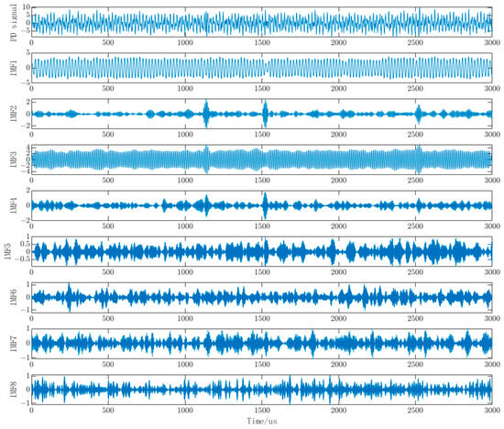Click the "IMF6" y-axis label
The width and height of the screenshot is (504, 429).
point(14,298)
